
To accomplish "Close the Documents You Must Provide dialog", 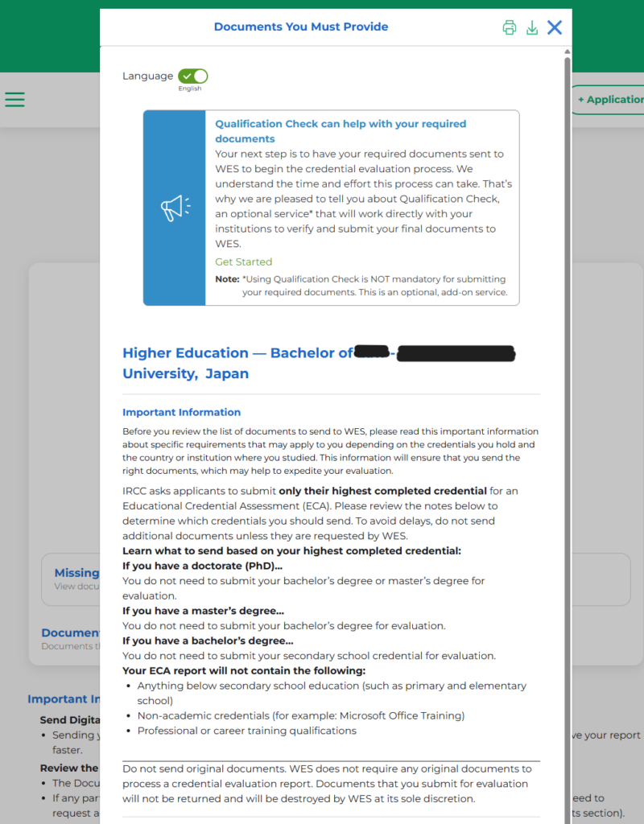I will [555, 27].
